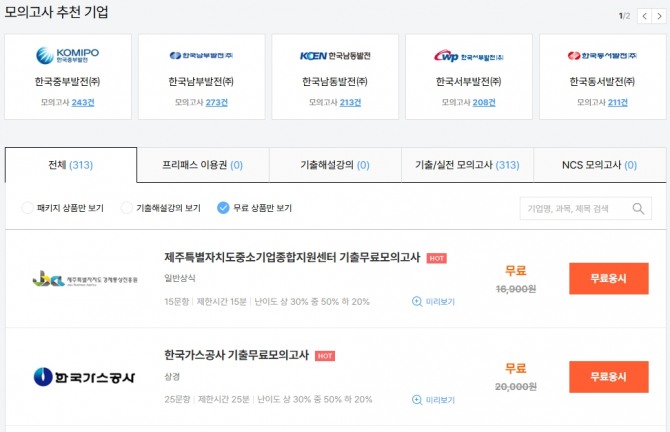Click the KOMIPO 한국중부발전 logo
Image resolution: width=670 pixels, height=432 pixels.
click(67, 56)
